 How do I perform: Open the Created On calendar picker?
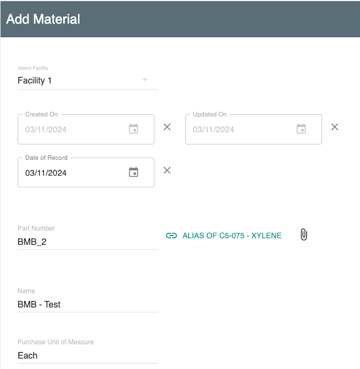[x=133, y=129]
